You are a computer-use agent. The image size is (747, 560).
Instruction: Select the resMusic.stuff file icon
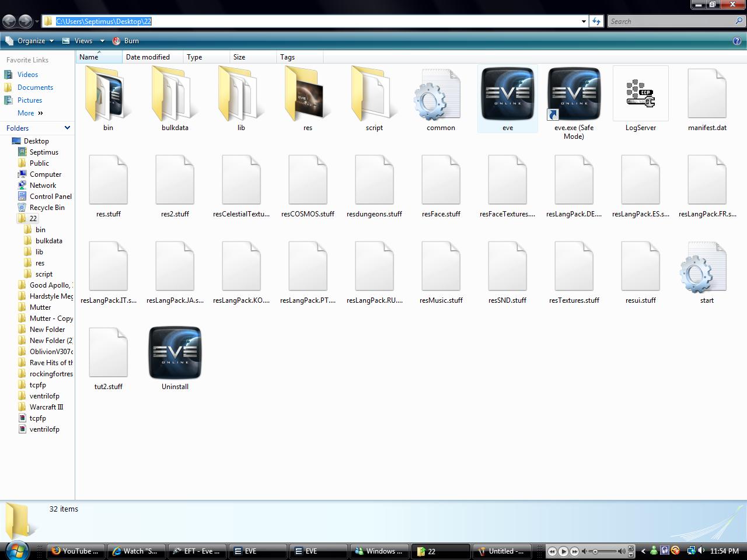click(441, 267)
